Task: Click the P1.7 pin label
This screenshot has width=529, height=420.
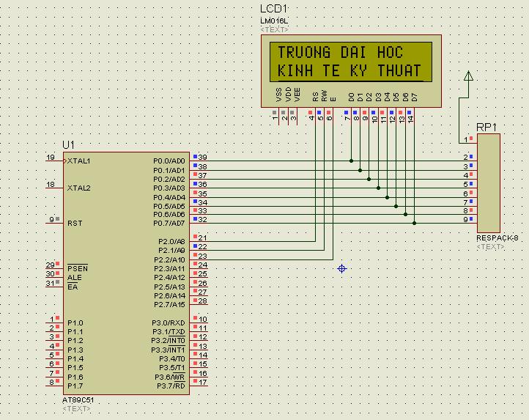Action: pos(75,386)
